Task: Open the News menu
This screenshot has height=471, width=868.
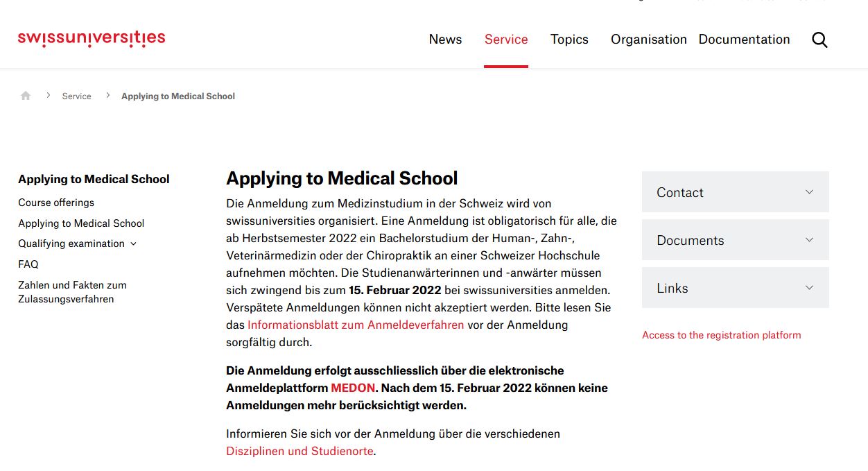Action: tap(445, 40)
